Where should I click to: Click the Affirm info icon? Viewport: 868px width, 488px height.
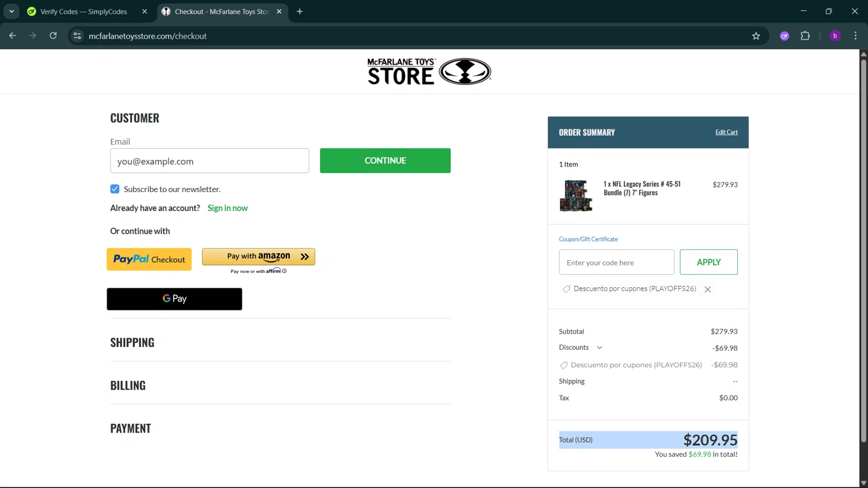pos(284,271)
